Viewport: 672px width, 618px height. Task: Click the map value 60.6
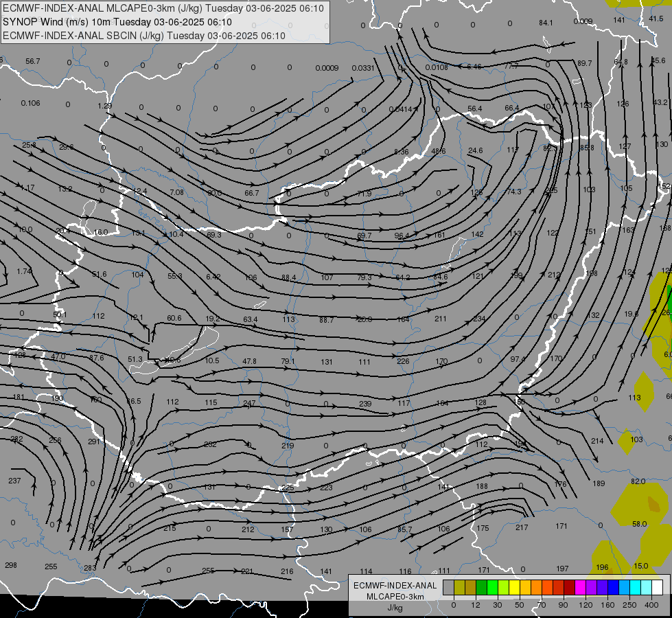click(174, 318)
